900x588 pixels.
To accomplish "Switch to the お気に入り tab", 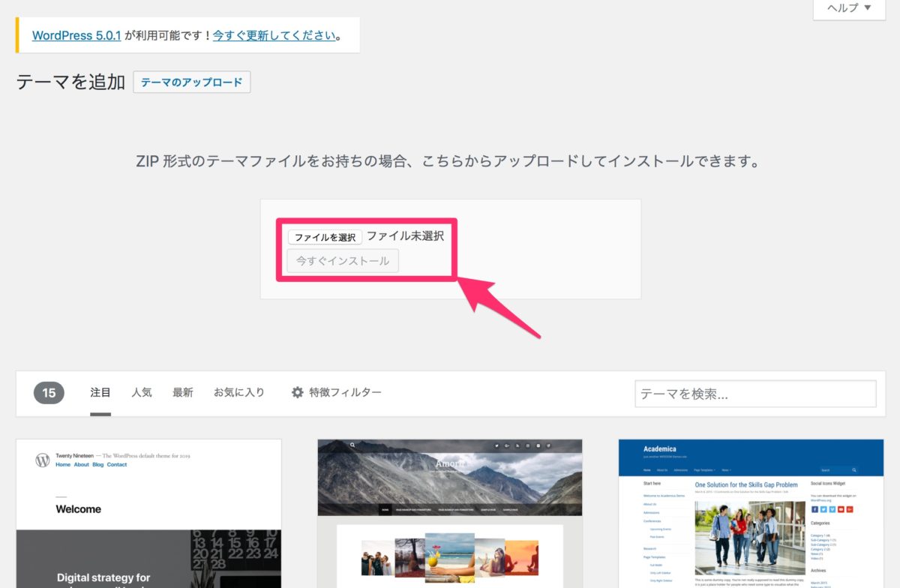I will tap(239, 392).
